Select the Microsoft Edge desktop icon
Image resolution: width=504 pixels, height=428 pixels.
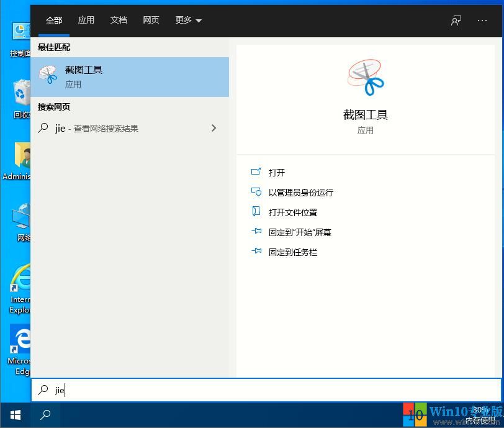(19, 350)
